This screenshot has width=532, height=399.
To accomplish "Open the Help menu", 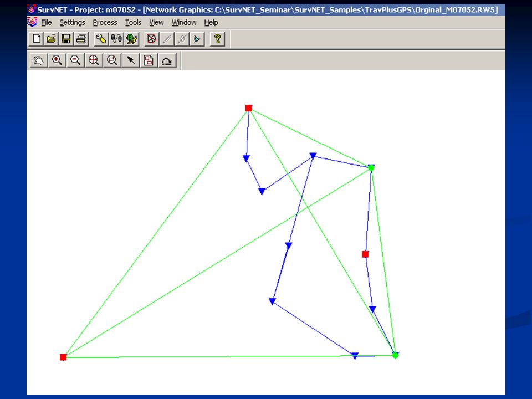I will point(211,22).
